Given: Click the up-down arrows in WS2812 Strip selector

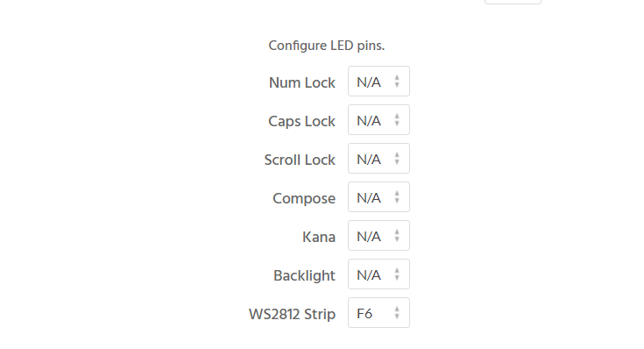Looking at the screenshot, I should [x=397, y=313].
